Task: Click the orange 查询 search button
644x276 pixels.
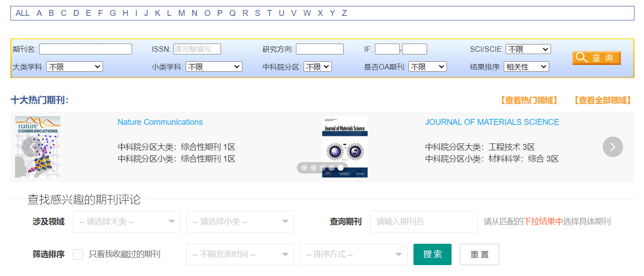Action: [x=596, y=58]
